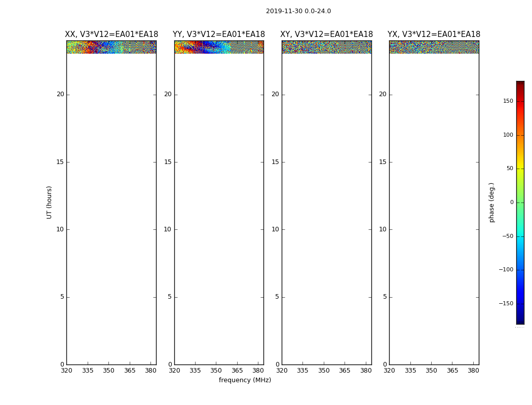532x405 pixels.
Task: Click colorbar tick label '100'
Action: click(x=508, y=135)
